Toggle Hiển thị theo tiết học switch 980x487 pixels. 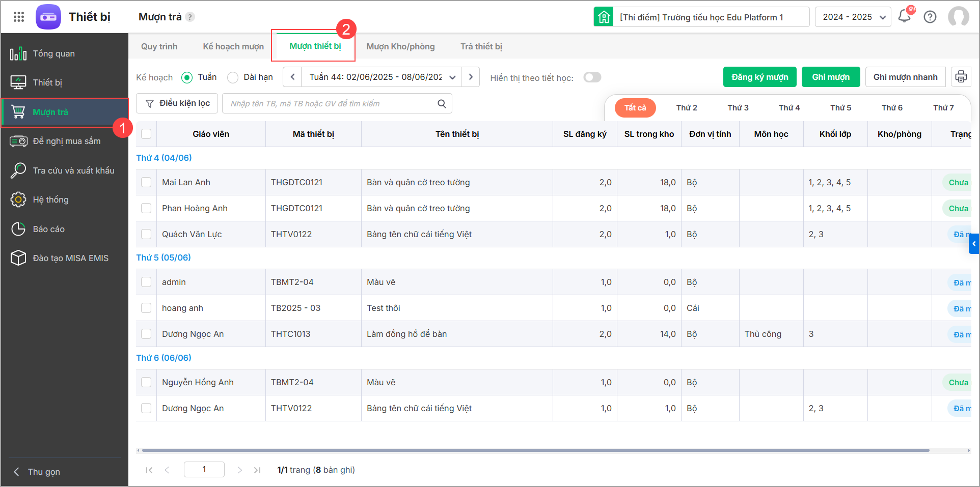pyautogui.click(x=592, y=77)
